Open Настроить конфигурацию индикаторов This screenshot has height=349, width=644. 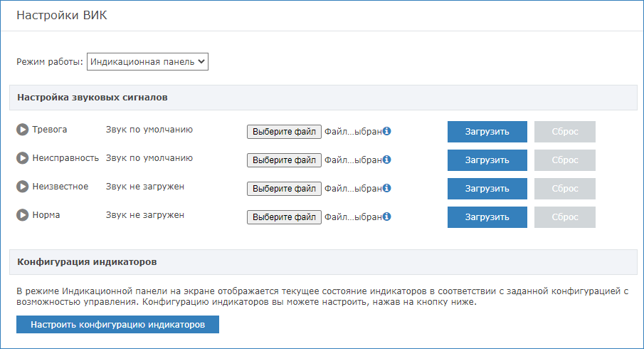tap(117, 325)
